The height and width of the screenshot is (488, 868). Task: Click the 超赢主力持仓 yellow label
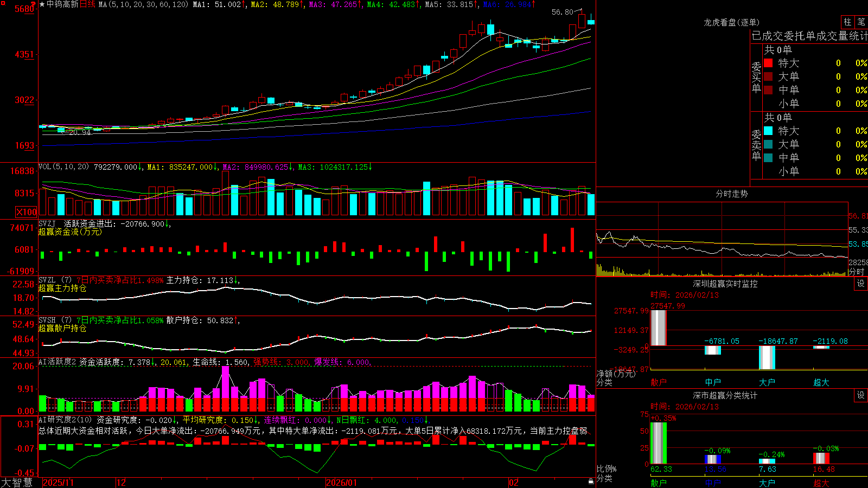[62, 288]
